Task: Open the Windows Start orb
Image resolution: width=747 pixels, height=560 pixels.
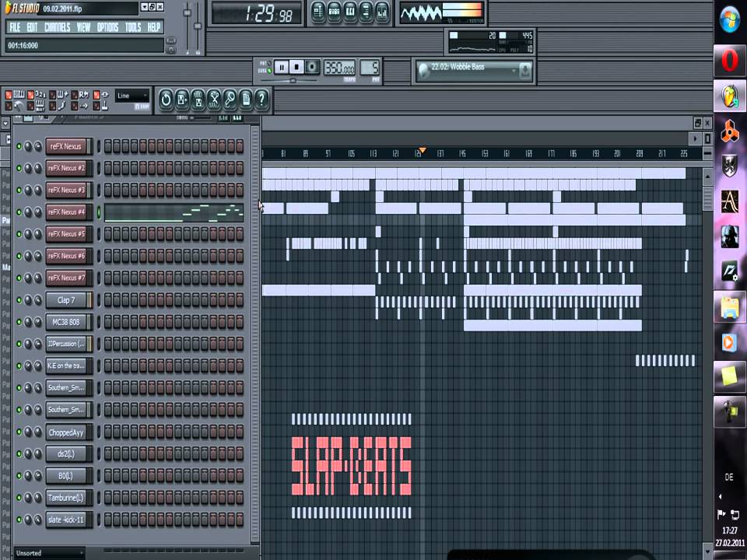Action: (x=729, y=19)
